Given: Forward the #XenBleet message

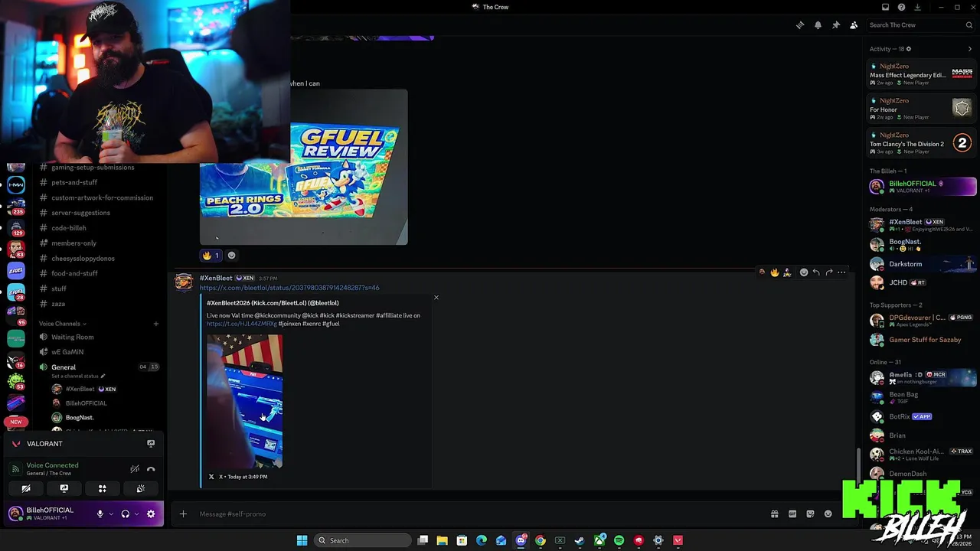Looking at the screenshot, I should (x=829, y=272).
